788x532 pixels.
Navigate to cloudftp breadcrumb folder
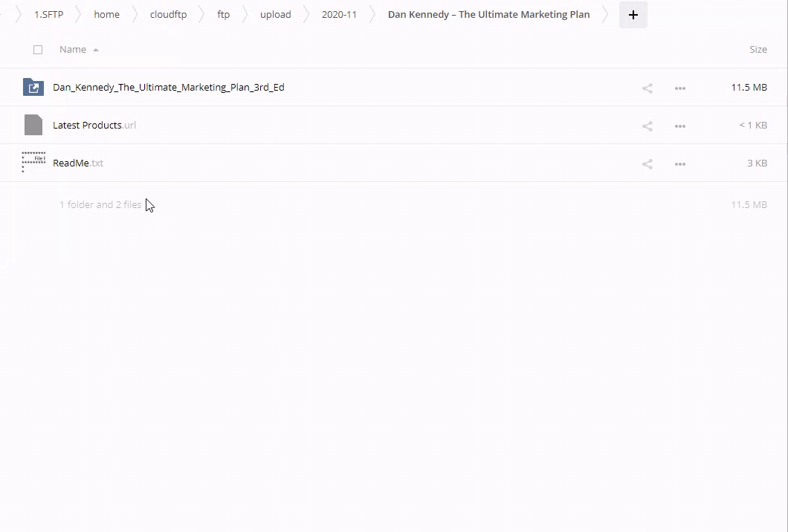point(168,15)
